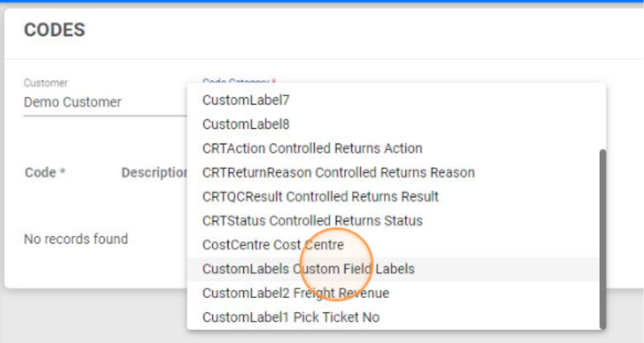644x343 pixels.
Task: Click the scrollbar track above the thumb
Action: tap(602, 118)
